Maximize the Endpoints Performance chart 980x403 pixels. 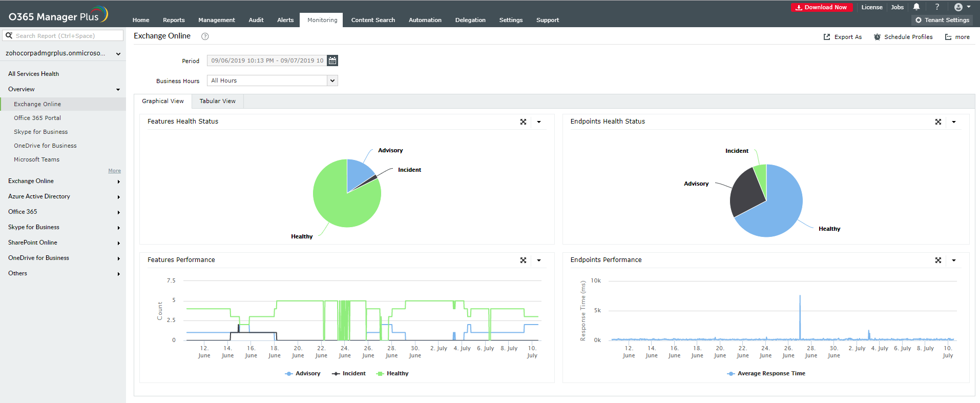938,260
